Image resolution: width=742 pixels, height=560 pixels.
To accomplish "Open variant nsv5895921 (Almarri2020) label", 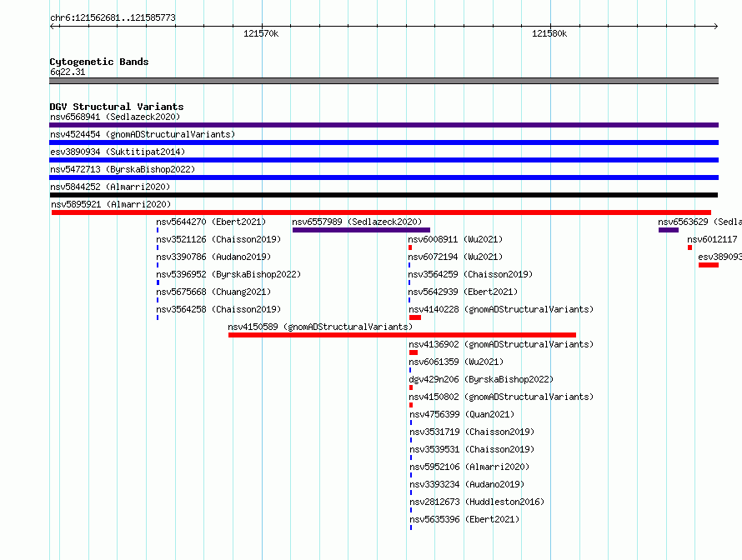I will pos(111,204).
